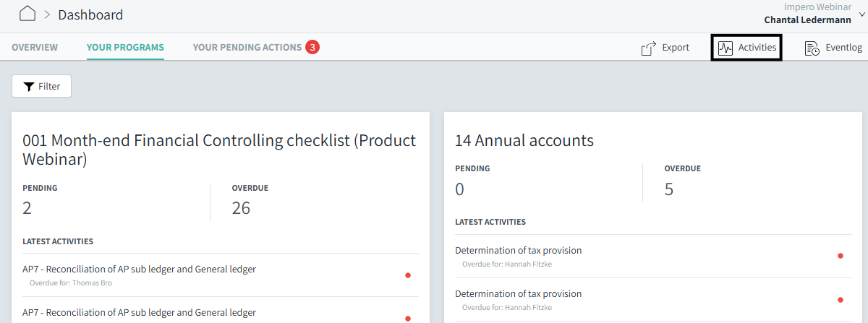Open the 14 Annual accounts program
The height and width of the screenshot is (323, 868).
[x=524, y=140]
